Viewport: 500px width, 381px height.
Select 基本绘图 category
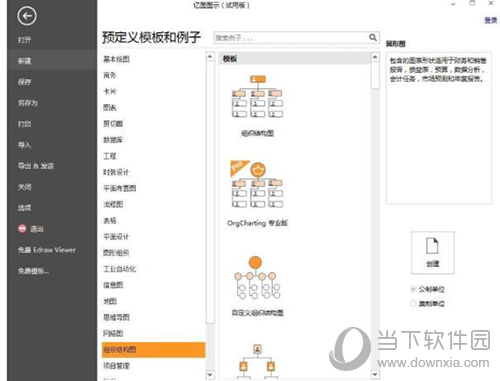pos(116,59)
